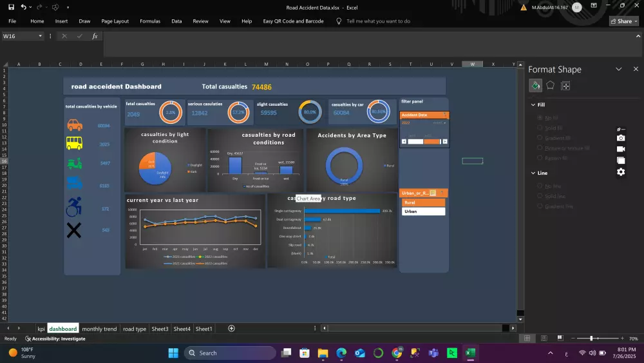Select Rural in the slicer
644x363 pixels.
coord(423,202)
